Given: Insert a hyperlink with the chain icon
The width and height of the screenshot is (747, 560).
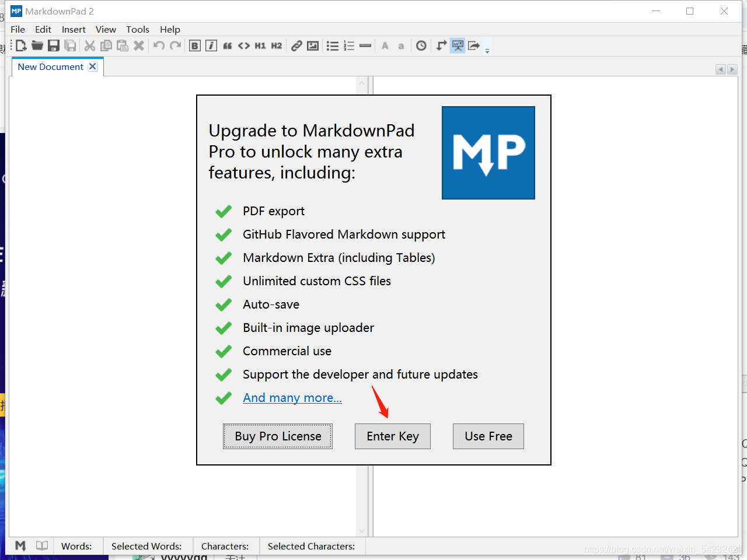Looking at the screenshot, I should tap(296, 45).
